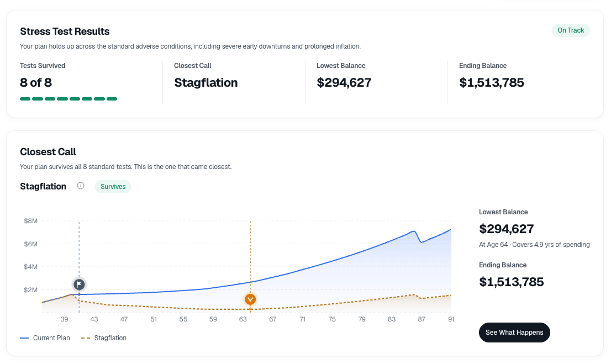Click the 8 of 8 Tests Survived value
The image size is (611, 364).
click(36, 83)
